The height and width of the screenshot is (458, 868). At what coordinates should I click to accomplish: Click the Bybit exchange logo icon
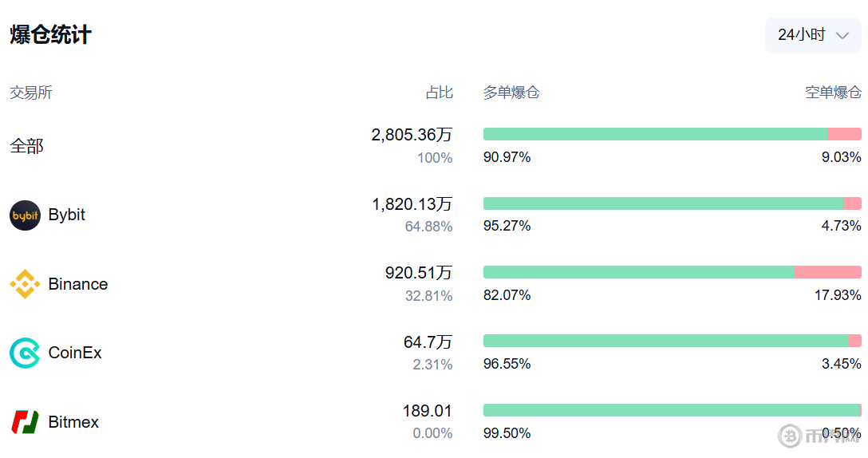pos(25,215)
